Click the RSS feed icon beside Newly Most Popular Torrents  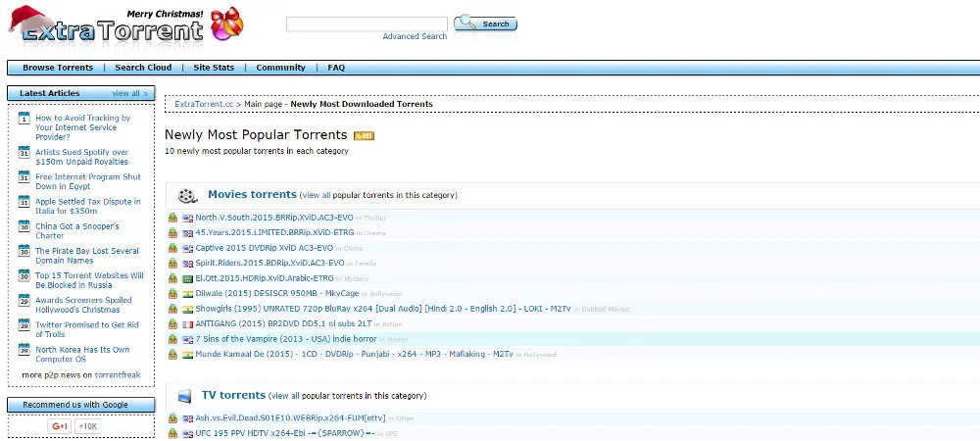point(364,136)
